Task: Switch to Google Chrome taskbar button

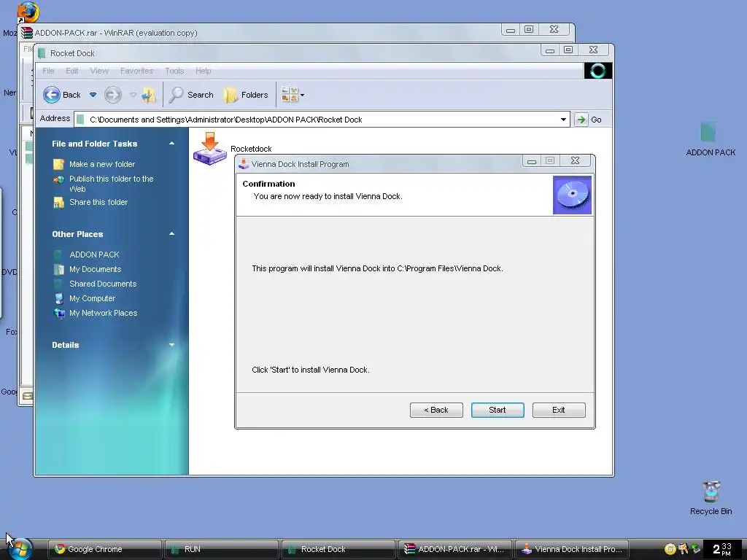Action: point(104,549)
